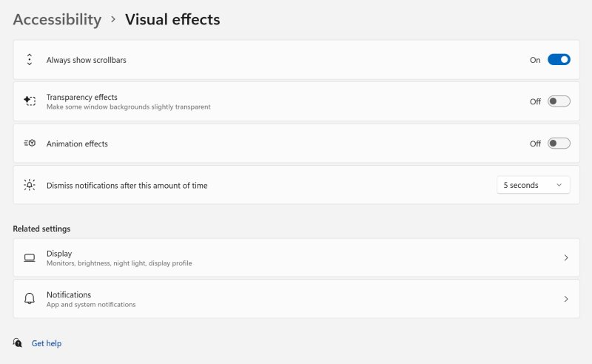Click the Display monitor icon
The width and height of the screenshot is (592, 364).
coord(30,257)
